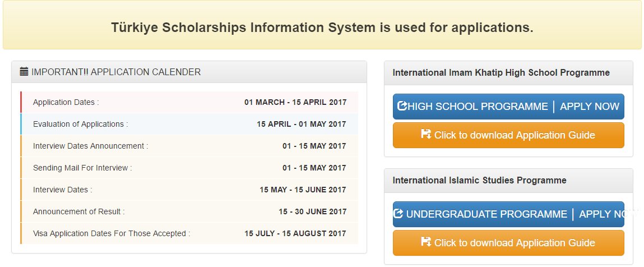Click the 01 MARCH - 15 APRIL 2017 date
Viewport: 644px width, 267px height.
295,102
